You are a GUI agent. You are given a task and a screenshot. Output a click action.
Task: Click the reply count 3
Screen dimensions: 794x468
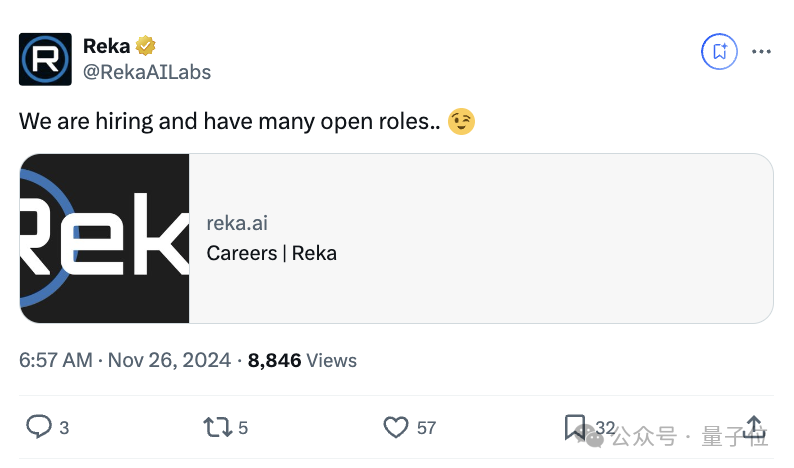(x=64, y=428)
